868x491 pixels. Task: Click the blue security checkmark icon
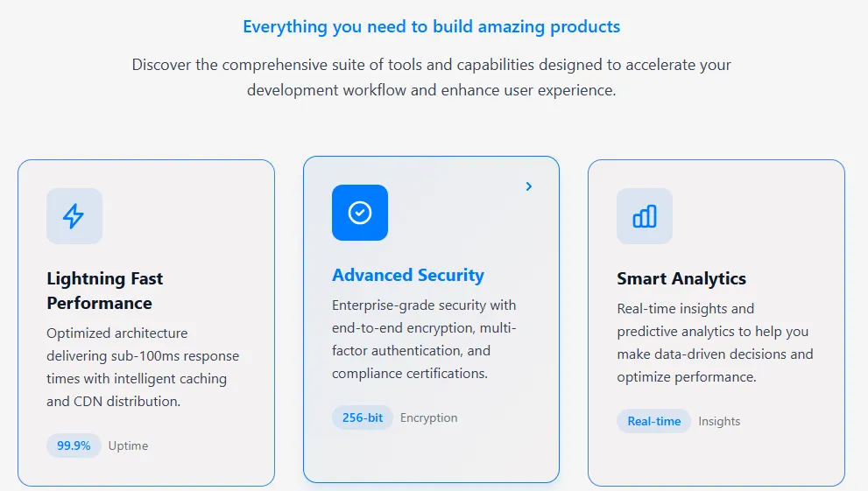tap(360, 213)
